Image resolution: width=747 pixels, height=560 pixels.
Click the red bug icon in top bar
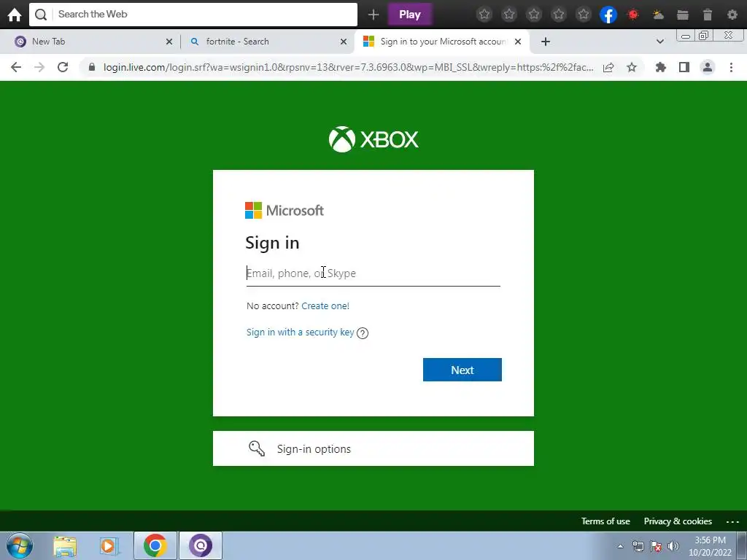coord(633,15)
